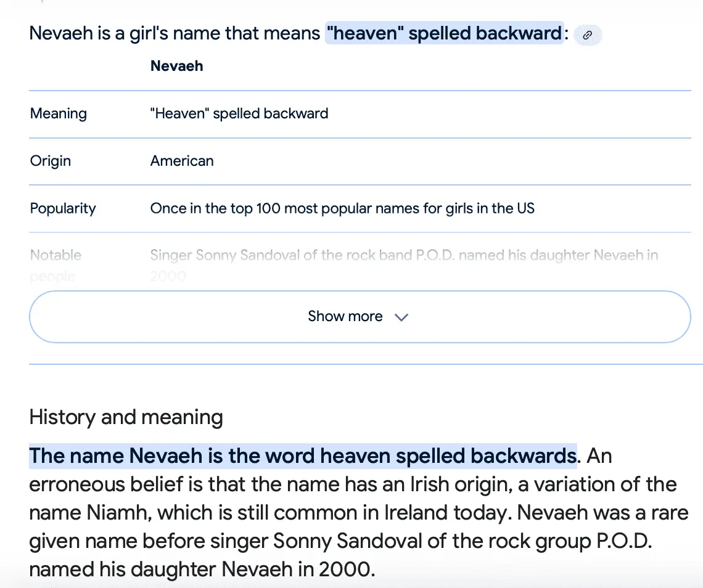Click the bold Nevaeh table header
The image size is (703, 588).
point(176,66)
